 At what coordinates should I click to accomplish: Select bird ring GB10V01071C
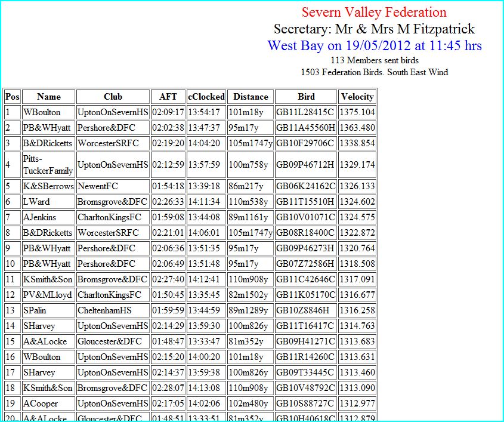306,217
